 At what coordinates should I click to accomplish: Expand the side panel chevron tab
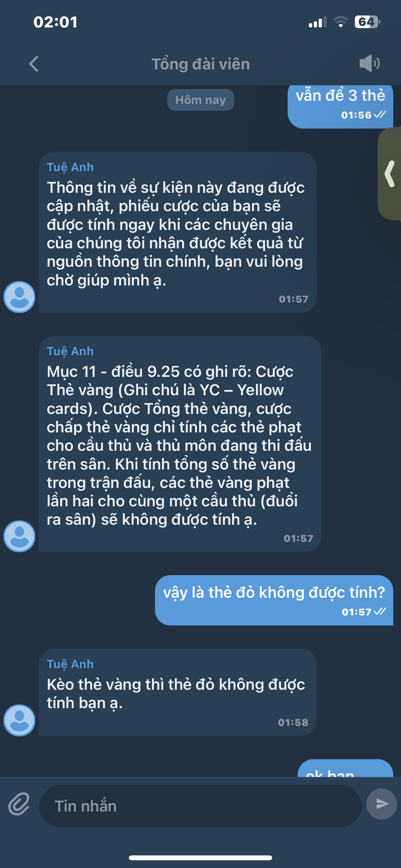pos(390,174)
